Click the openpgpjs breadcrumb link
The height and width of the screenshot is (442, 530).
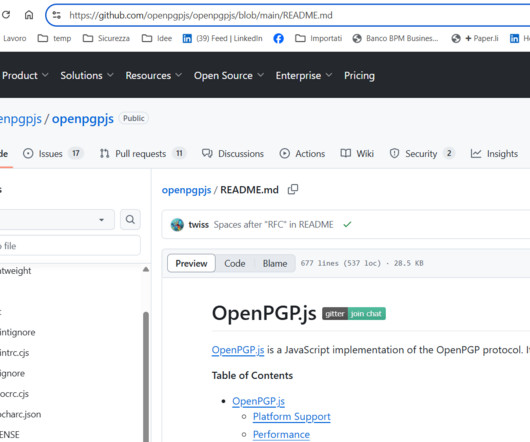tap(186, 190)
